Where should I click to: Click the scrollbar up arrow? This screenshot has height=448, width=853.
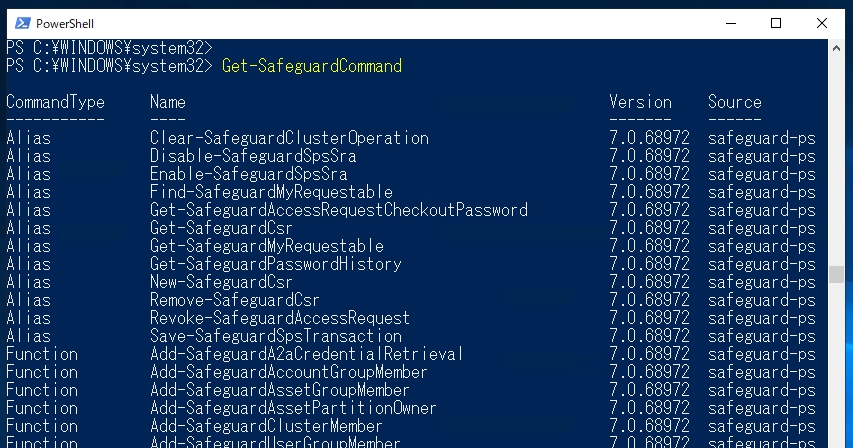click(836, 48)
